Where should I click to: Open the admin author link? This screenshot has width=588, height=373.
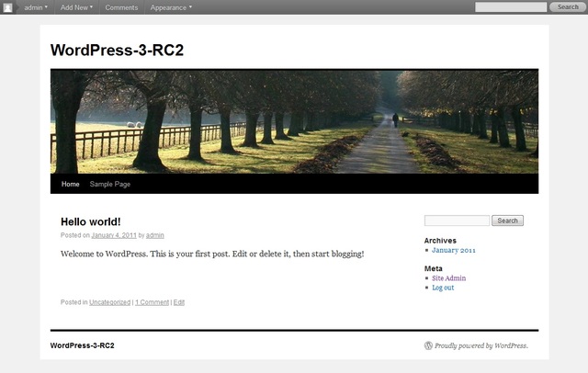point(155,235)
